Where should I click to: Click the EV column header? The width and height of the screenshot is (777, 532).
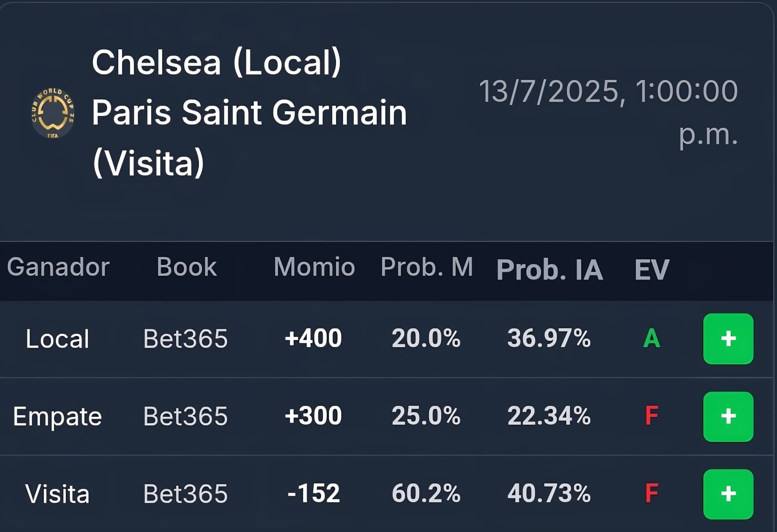click(x=652, y=269)
